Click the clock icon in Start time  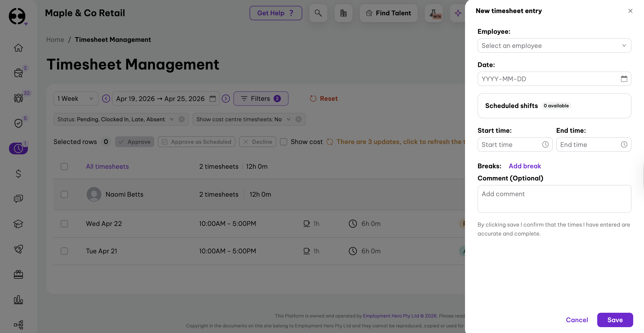(545, 144)
